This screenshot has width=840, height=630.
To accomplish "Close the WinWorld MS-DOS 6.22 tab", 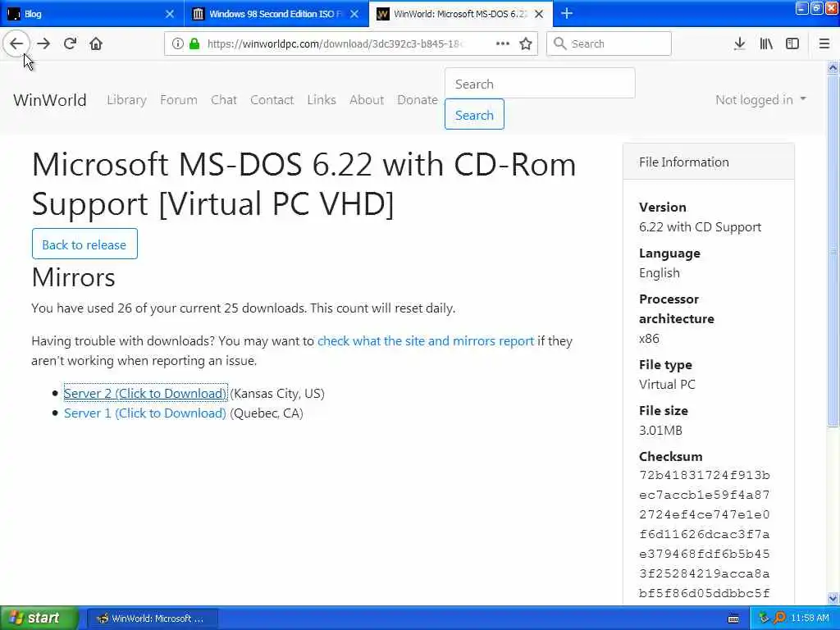I will pyautogui.click(x=539, y=14).
